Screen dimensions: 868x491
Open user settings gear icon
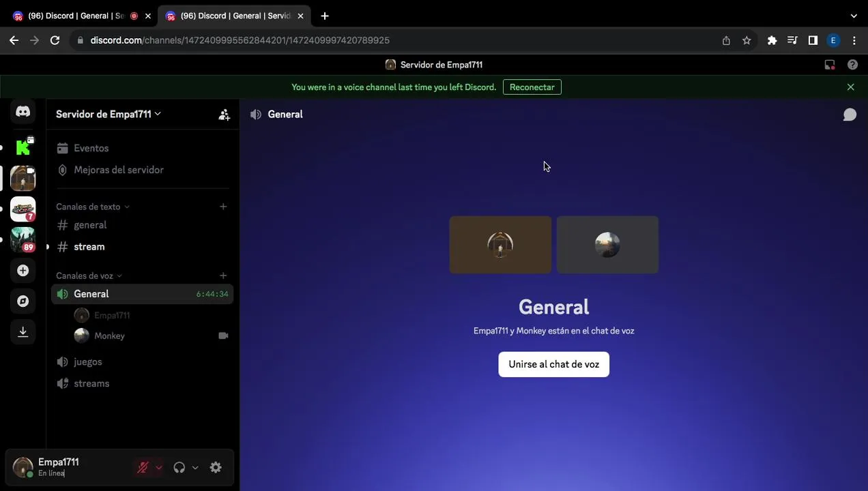point(216,467)
